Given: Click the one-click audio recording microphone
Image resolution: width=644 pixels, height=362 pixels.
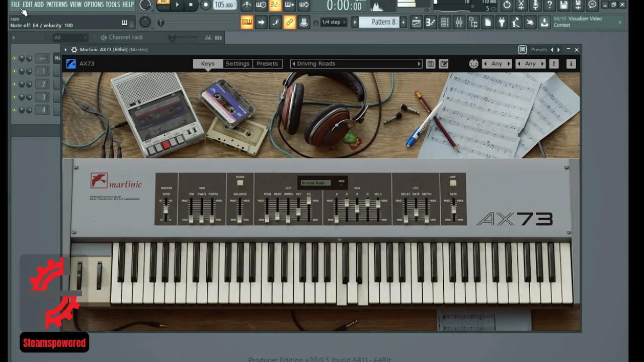Looking at the screenshot, I should pyautogui.click(x=535, y=5).
